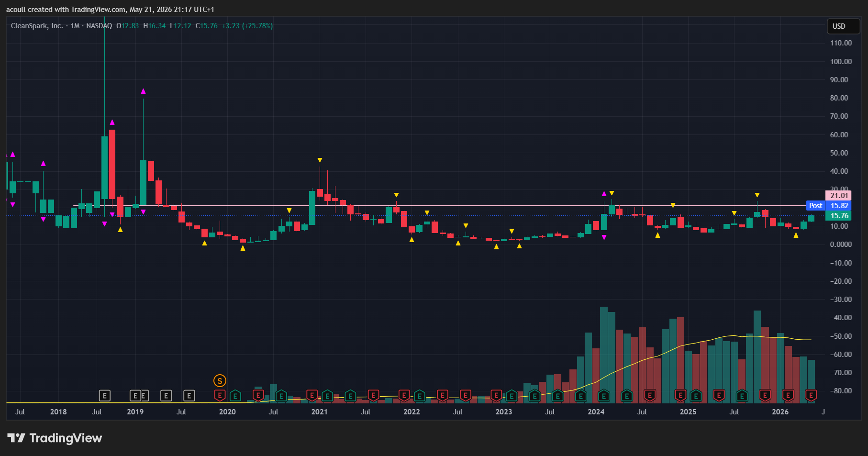The height and width of the screenshot is (456, 868).
Task: Open red earnings marker just after Jul 2022
Action: point(466,396)
